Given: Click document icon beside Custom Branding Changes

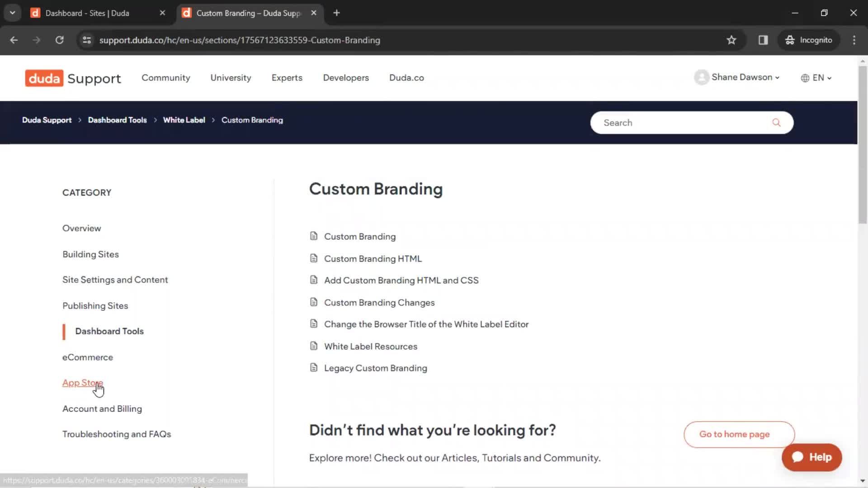Looking at the screenshot, I should pos(314,302).
